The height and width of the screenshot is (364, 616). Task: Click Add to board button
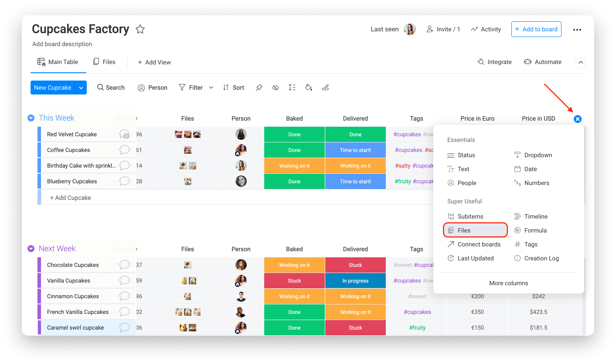[x=536, y=29]
